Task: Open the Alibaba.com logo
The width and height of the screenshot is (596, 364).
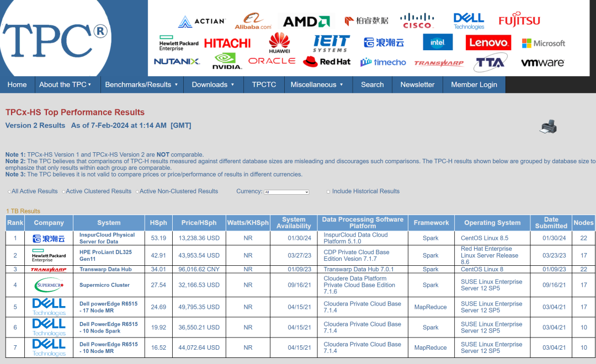Action: pyautogui.click(x=253, y=22)
